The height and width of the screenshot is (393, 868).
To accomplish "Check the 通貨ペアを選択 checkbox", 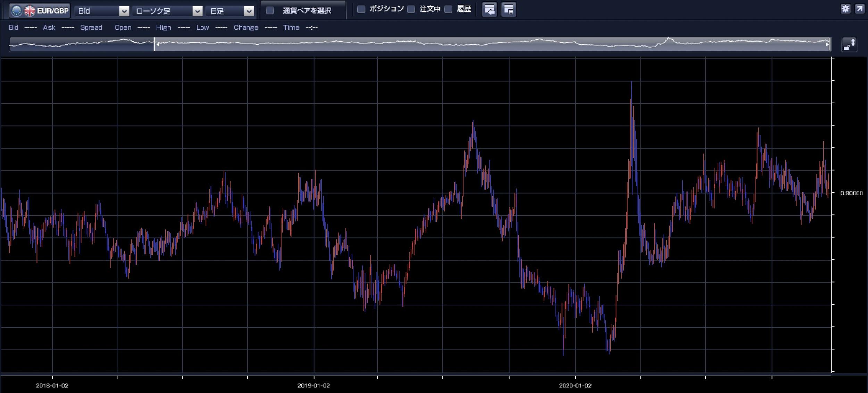I will point(270,11).
